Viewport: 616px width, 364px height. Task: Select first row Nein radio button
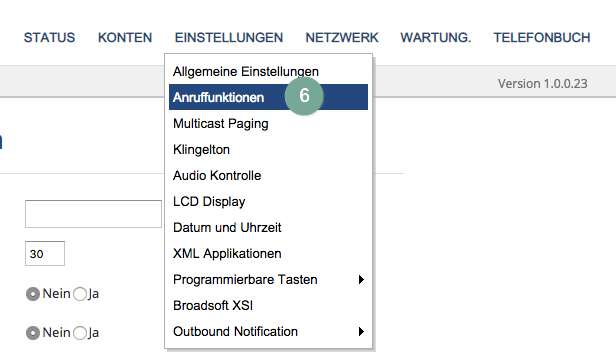click(33, 294)
